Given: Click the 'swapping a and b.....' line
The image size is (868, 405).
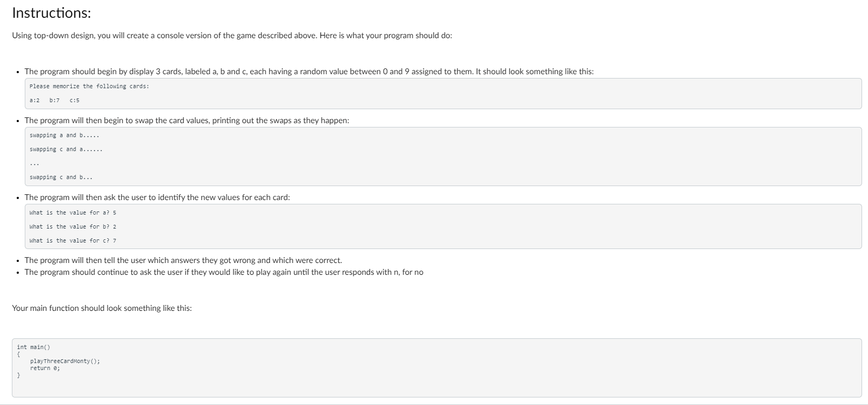Looking at the screenshot, I should click(64, 135).
